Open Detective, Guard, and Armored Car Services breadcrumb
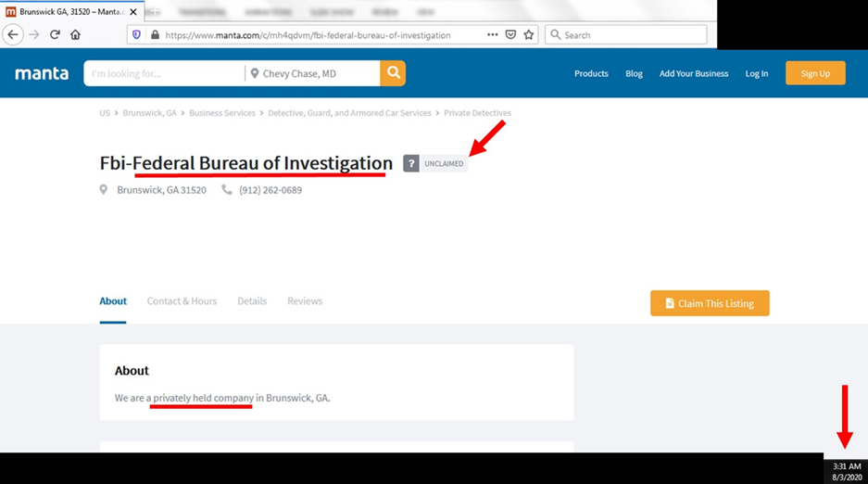This screenshot has height=484, width=868. point(349,113)
